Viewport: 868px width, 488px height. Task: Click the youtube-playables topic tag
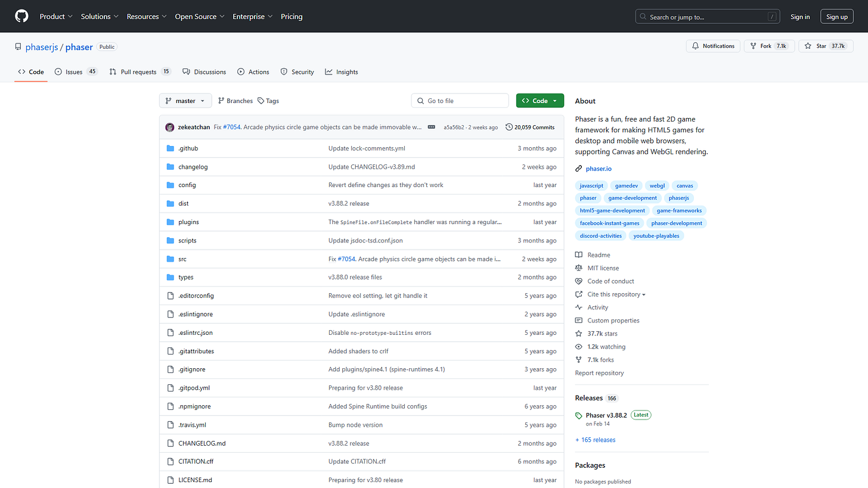656,236
